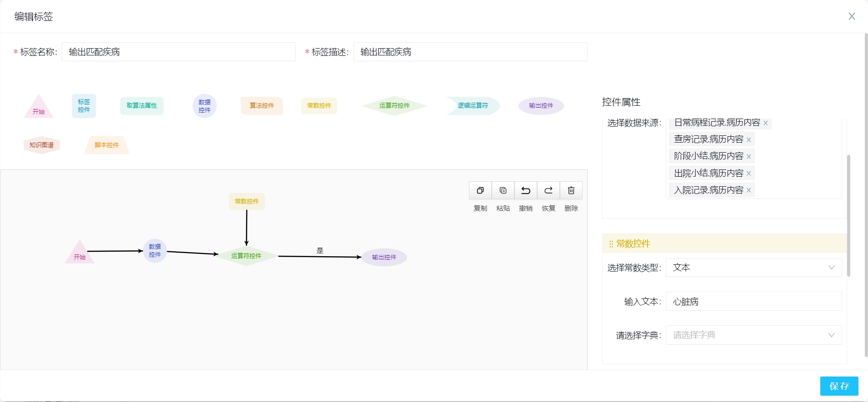Screen dimensions: 868x402
Task: Remove the 日常病程记录.病历内容 tag
Action: pos(766,123)
